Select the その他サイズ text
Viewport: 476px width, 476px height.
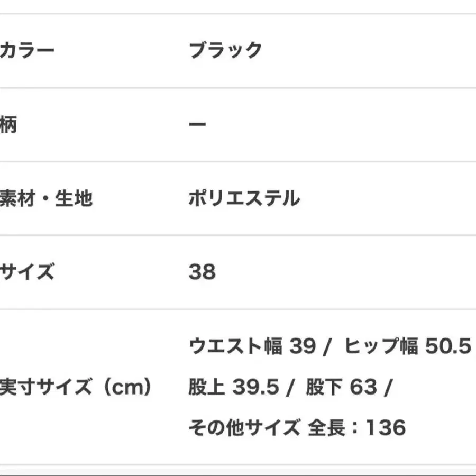click(245, 427)
